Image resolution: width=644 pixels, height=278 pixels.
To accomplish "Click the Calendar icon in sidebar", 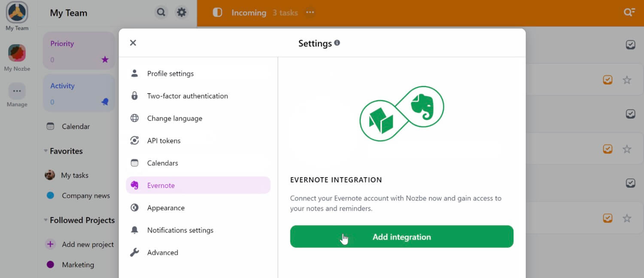I will (x=50, y=126).
